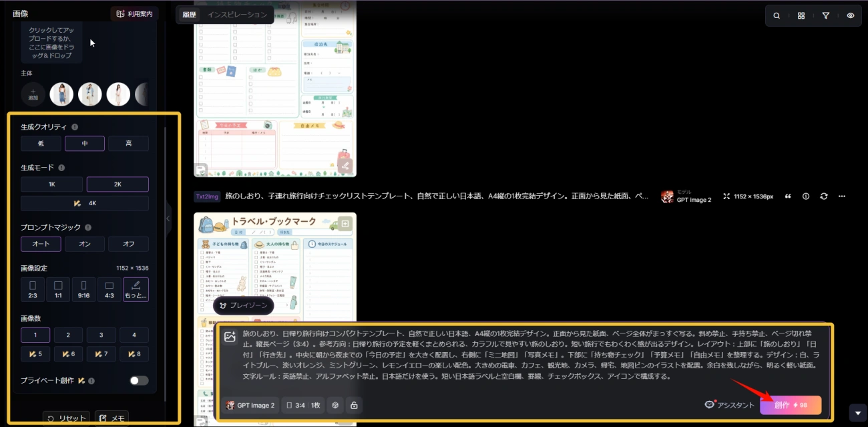Viewport: 868px width, 427px height.
Task: Choose the 2K generation mode
Action: click(x=118, y=184)
